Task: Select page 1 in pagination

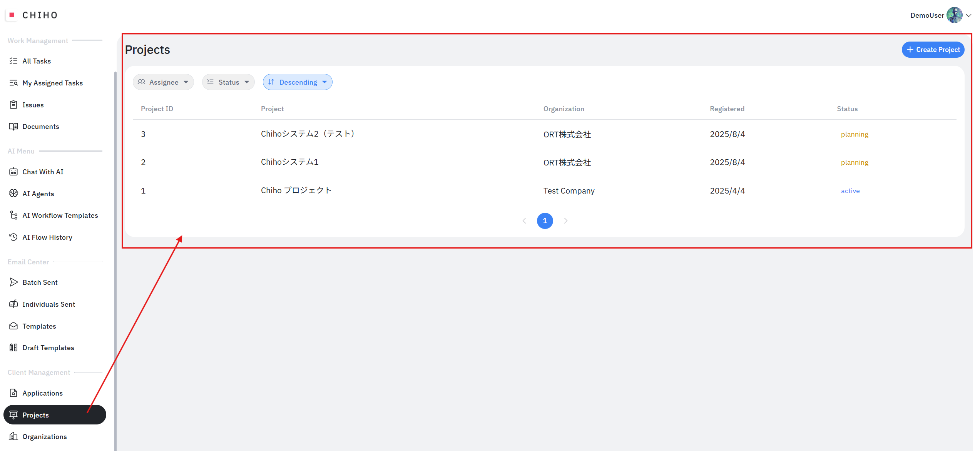Action: (x=545, y=220)
